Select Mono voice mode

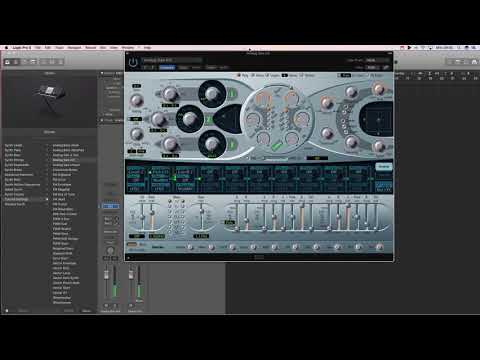point(258,76)
